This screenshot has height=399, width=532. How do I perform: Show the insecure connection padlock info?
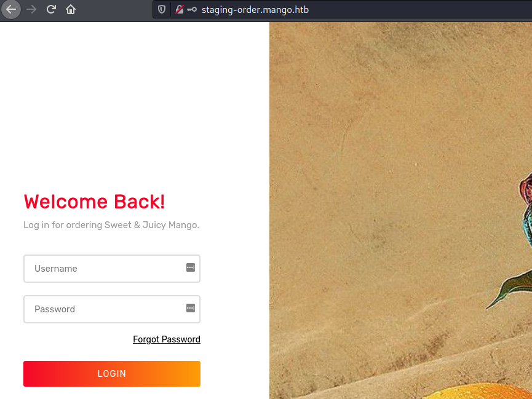click(x=179, y=9)
